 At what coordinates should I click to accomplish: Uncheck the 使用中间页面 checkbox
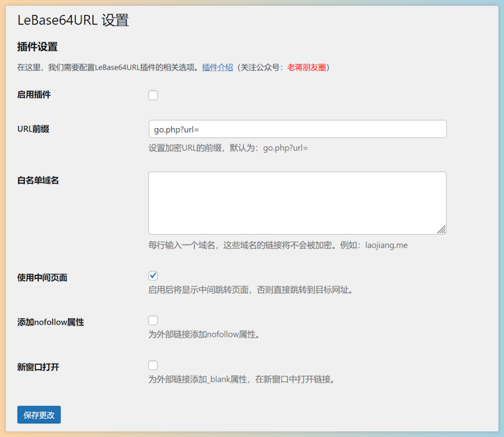pos(153,276)
